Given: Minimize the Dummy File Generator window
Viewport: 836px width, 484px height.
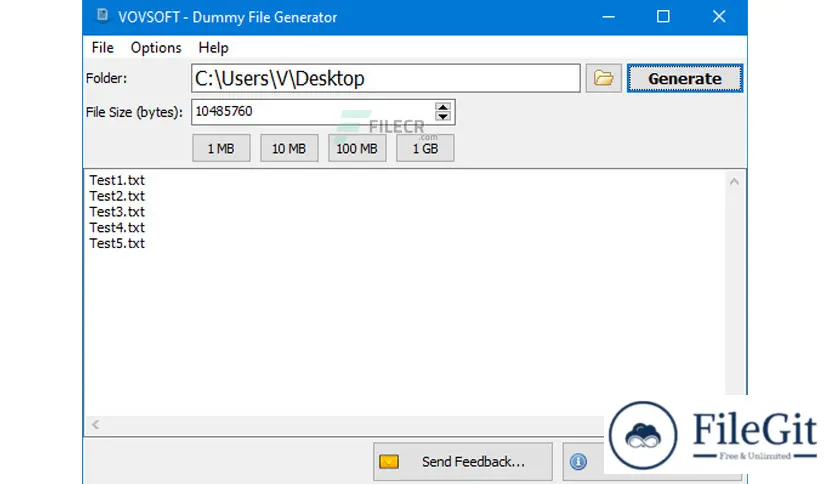Looking at the screenshot, I should pyautogui.click(x=608, y=17).
